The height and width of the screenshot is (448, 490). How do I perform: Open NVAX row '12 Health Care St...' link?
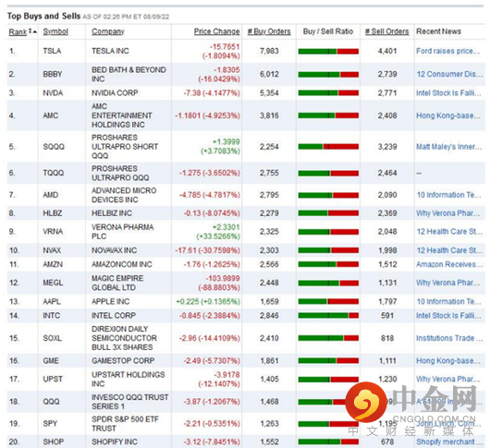point(449,250)
